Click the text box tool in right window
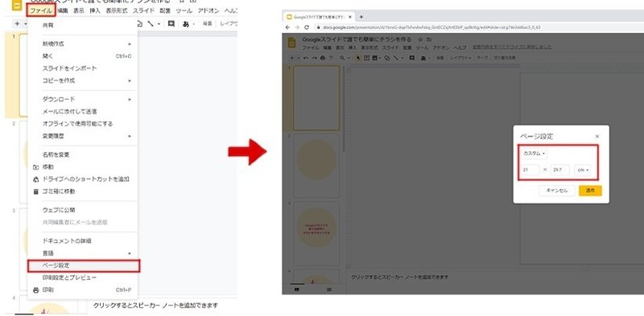This screenshot has height=316, width=644. click(x=367, y=58)
